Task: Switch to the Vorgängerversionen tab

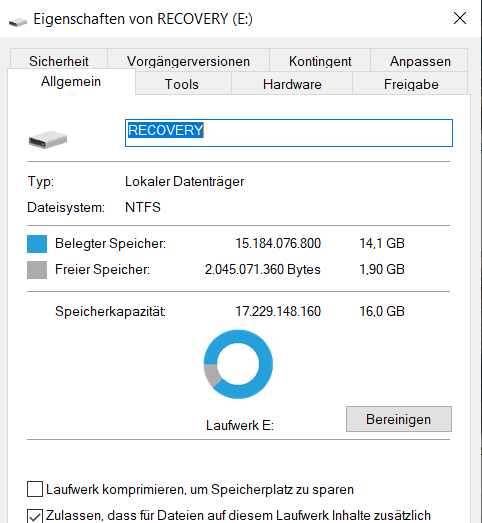Action: tap(188, 60)
